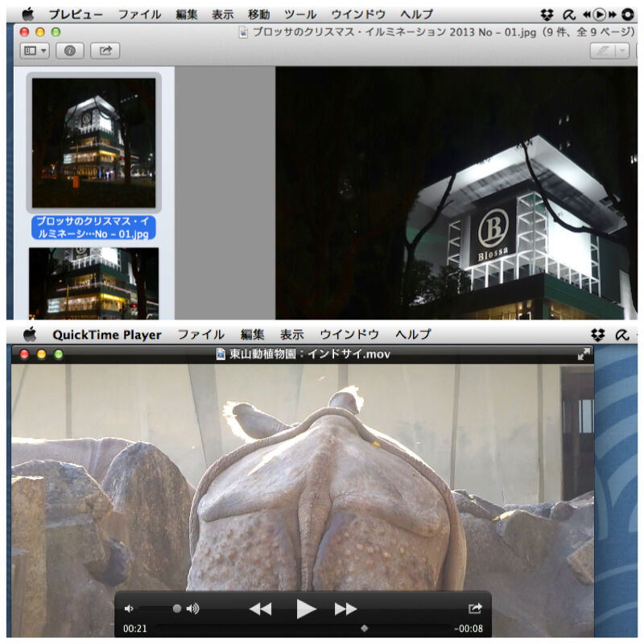This screenshot has height=644, width=644.
Task: Click the label ブロッサのクリスマス・イルミネーシ…No - 01.jpg
Action: [93, 228]
